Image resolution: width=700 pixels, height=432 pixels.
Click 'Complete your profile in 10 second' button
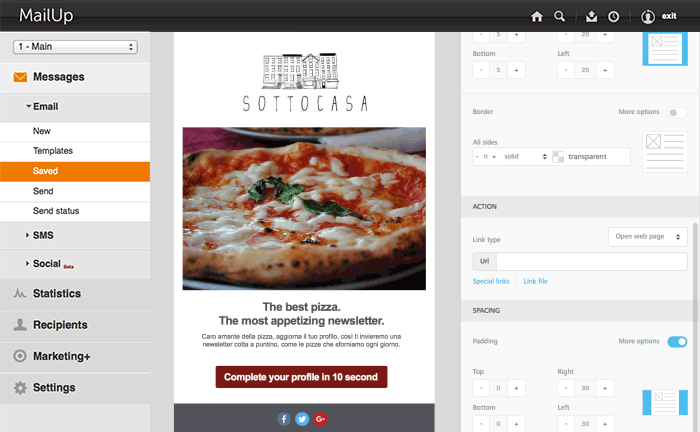click(x=300, y=377)
